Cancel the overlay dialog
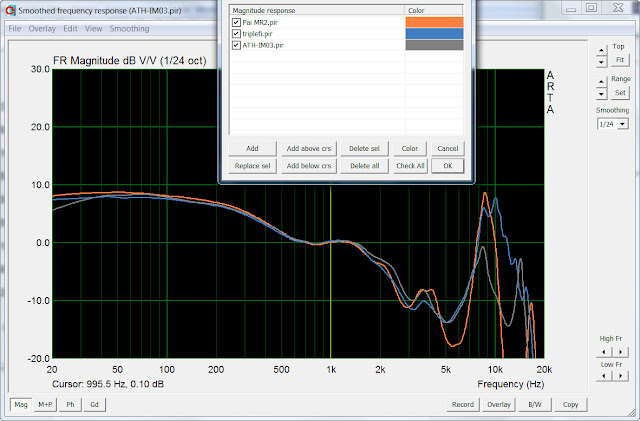This screenshot has width=640, height=421. (x=448, y=149)
